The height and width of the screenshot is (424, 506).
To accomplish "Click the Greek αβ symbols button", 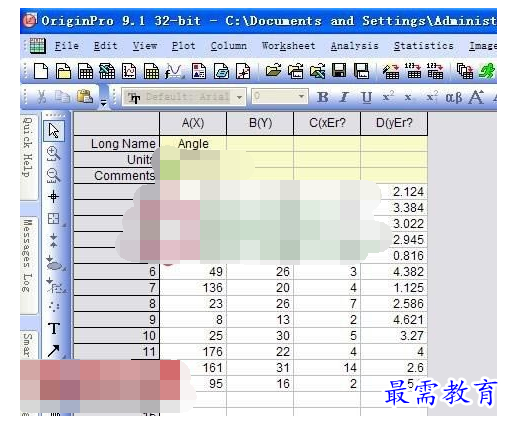I will 454,97.
